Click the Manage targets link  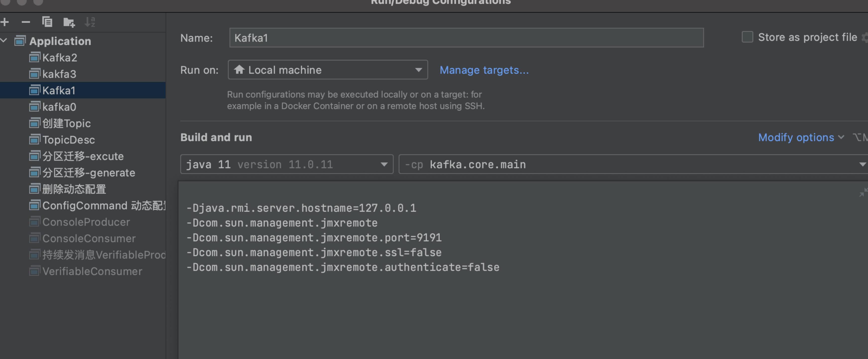484,70
